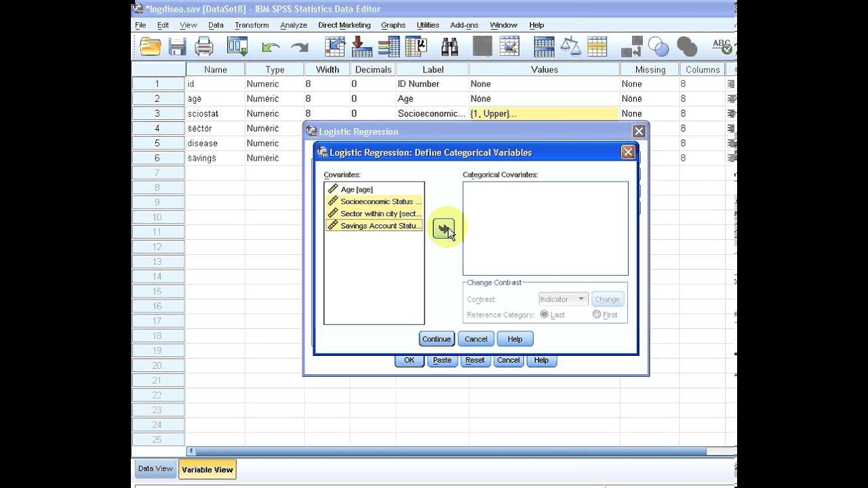
Task: Select the Variable View tab
Action: pos(208,469)
